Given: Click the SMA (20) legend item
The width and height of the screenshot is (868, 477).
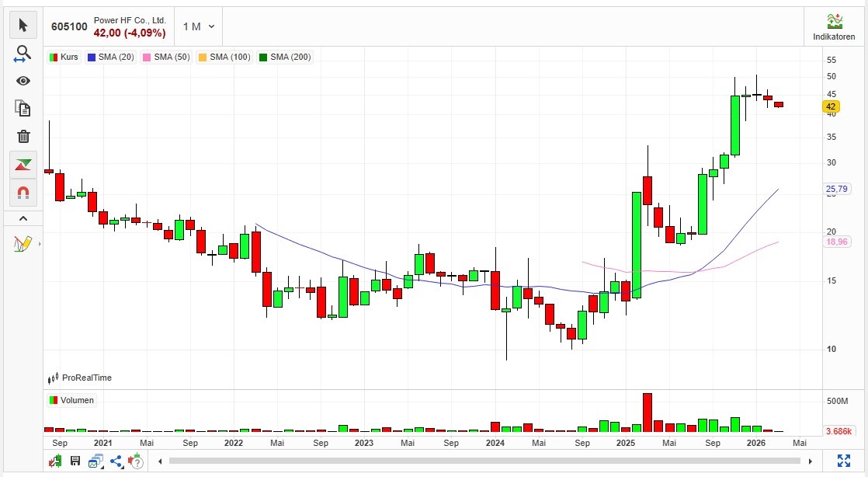Looking at the screenshot, I should click(111, 57).
